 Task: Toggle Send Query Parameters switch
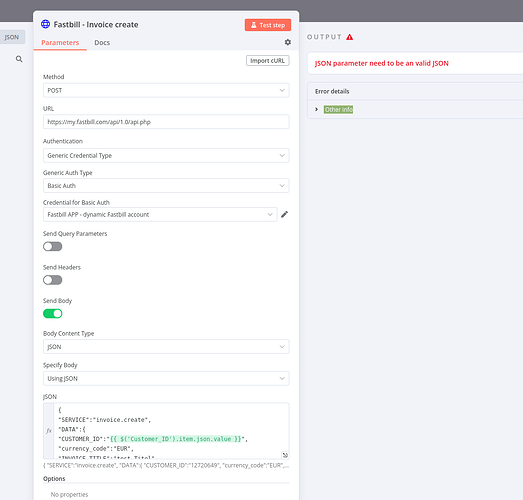pyautogui.click(x=52, y=246)
